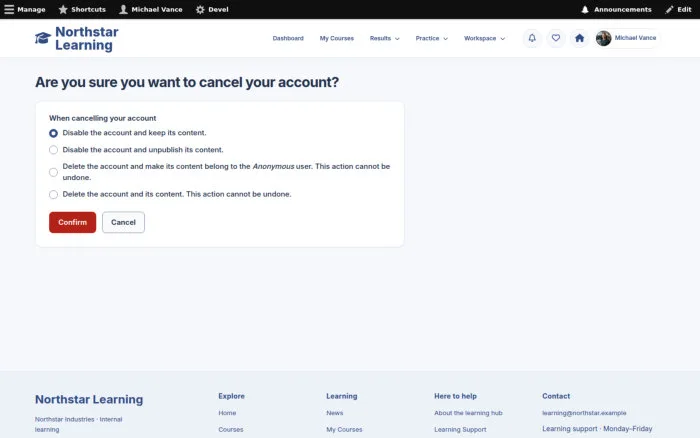Click the Northstar Learning header logo text

coord(87,38)
